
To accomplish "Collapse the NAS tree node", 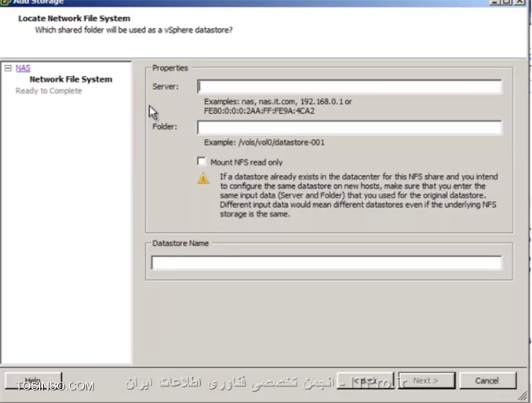I will pos(8,68).
